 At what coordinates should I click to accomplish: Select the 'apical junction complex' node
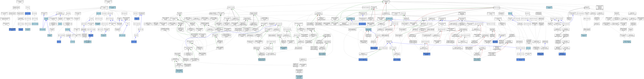click(x=107, y=29)
